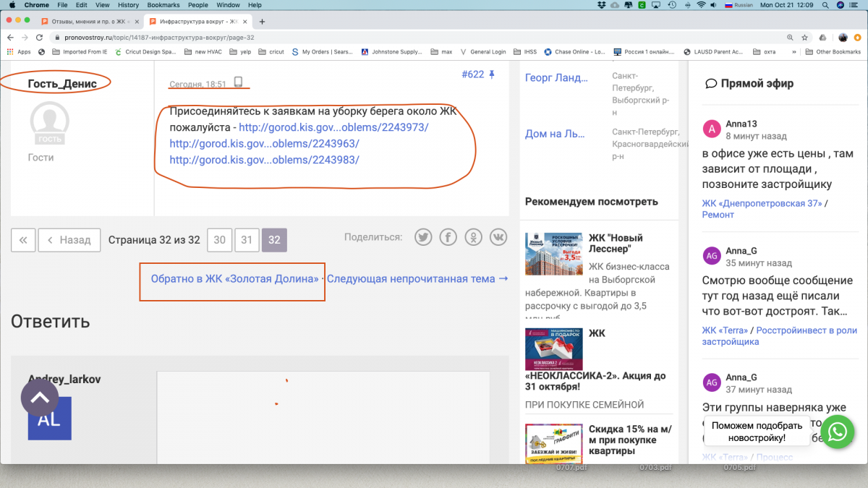Open the Chrome profile avatar

coord(843,38)
